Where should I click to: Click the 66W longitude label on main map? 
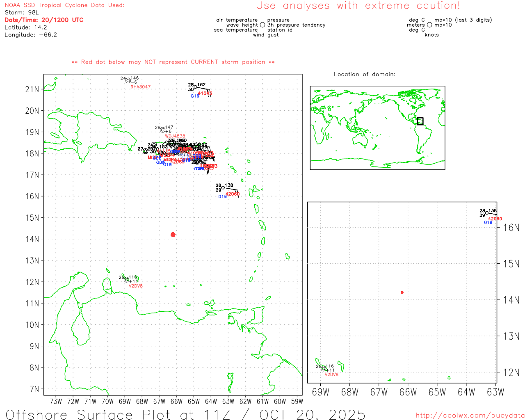pos(176,401)
